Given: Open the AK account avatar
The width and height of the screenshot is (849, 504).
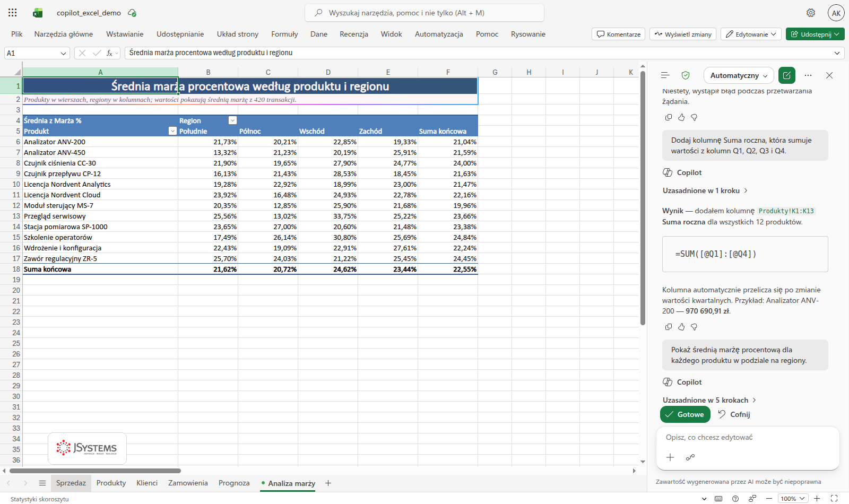Looking at the screenshot, I should click(x=836, y=13).
